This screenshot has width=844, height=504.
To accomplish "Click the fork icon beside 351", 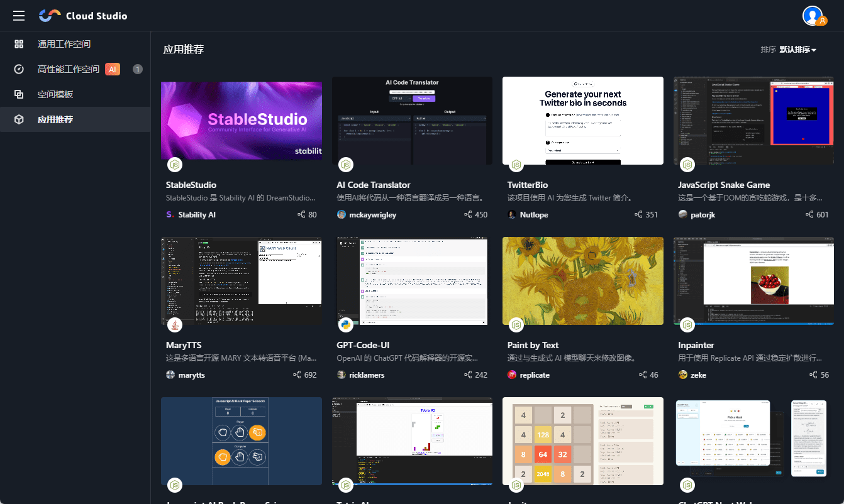I will [639, 214].
